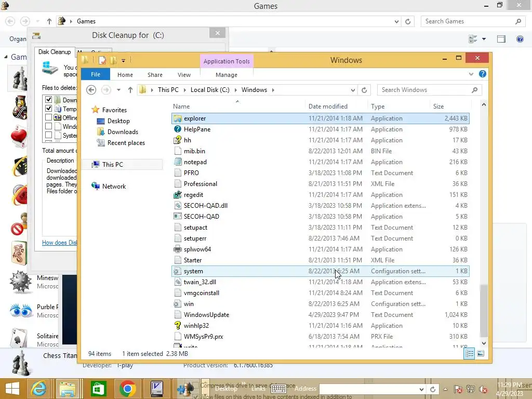532x399 pixels.
Task: Check the System entry checkbox in Disk Cleanup
Action: (48, 135)
